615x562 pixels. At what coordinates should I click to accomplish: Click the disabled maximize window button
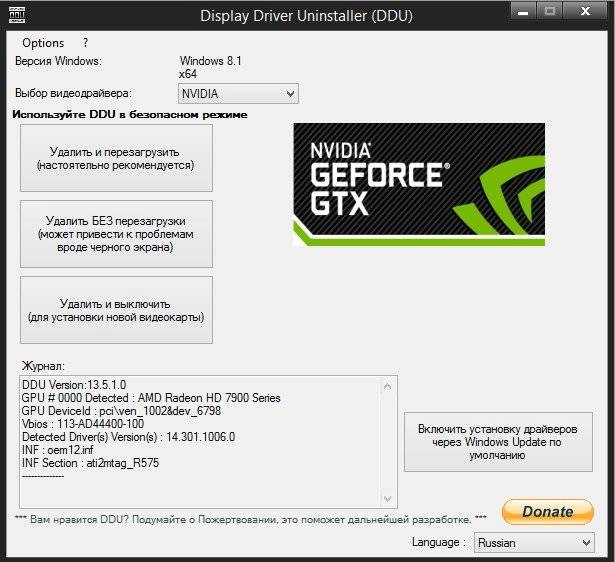(x=549, y=11)
